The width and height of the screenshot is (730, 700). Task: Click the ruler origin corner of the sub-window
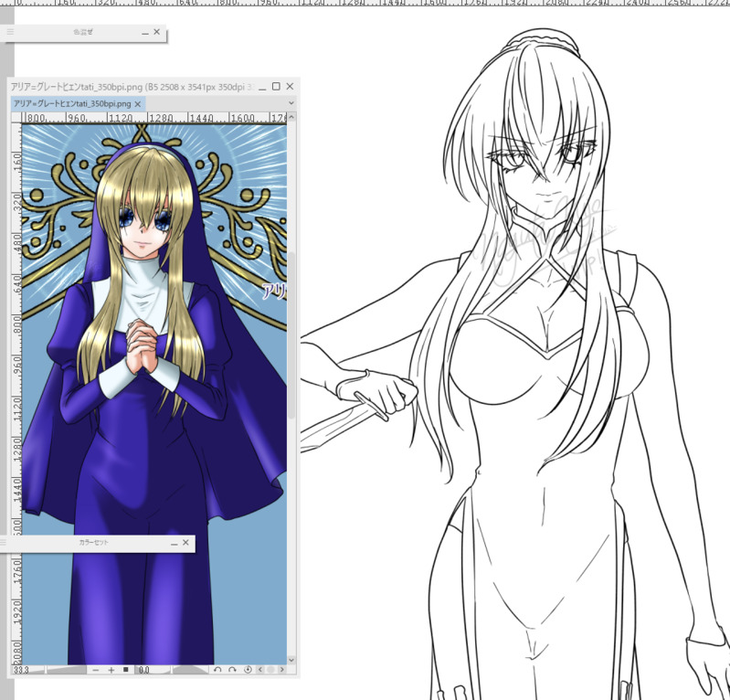pos(16,118)
